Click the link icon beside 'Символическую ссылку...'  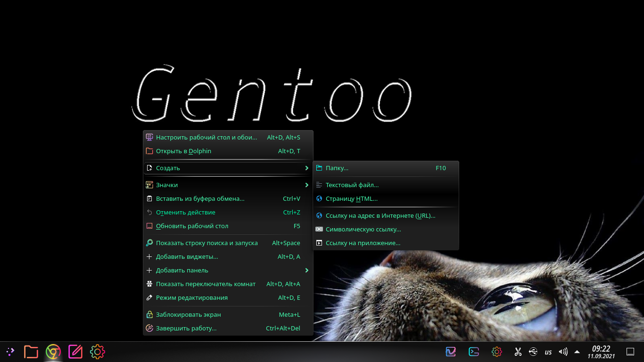(319, 229)
